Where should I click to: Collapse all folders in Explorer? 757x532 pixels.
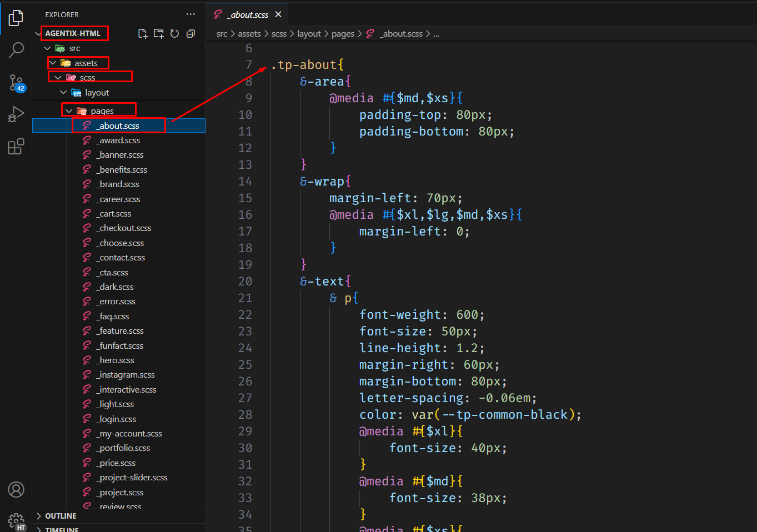(x=190, y=34)
